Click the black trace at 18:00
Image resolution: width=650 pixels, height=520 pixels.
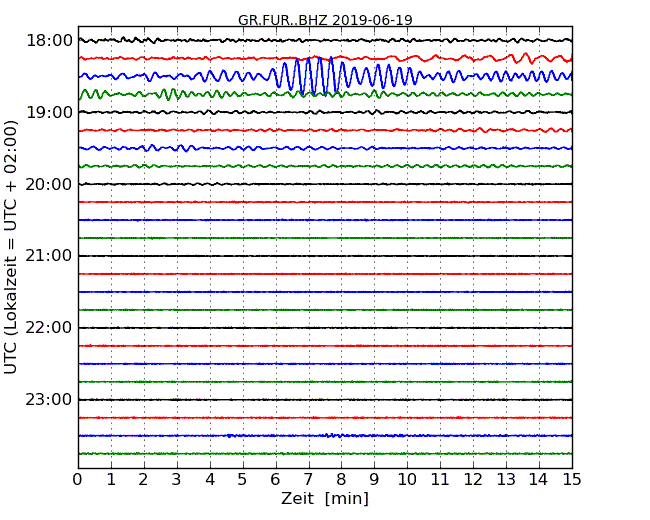point(325,40)
